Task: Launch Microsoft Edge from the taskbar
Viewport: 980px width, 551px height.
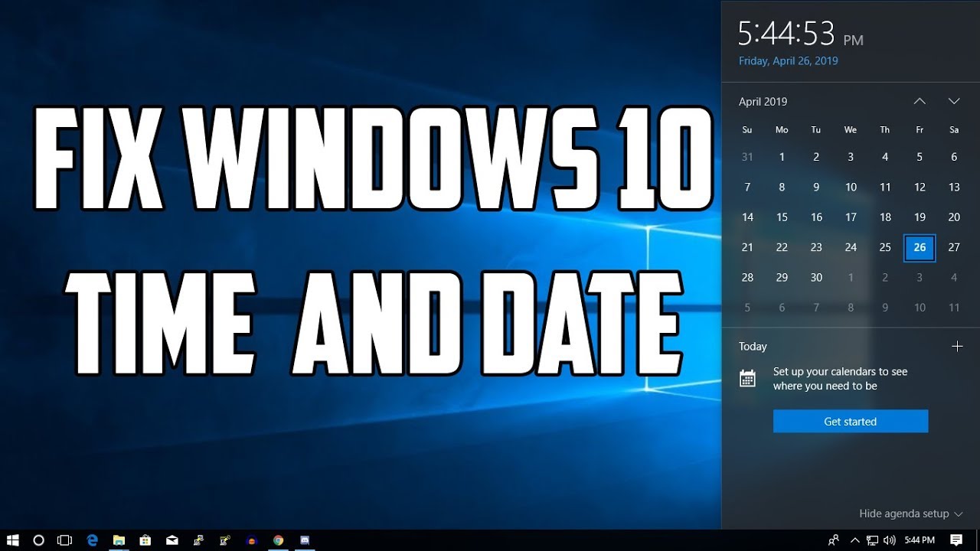Action: pos(93,540)
